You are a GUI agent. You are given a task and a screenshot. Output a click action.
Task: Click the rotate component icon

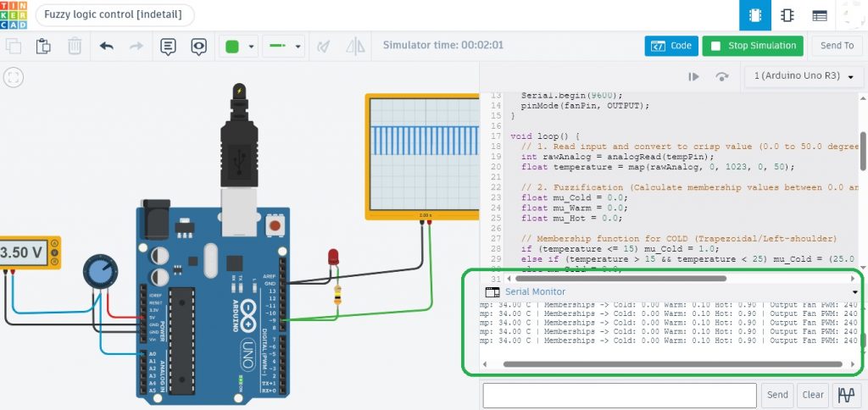coord(323,47)
